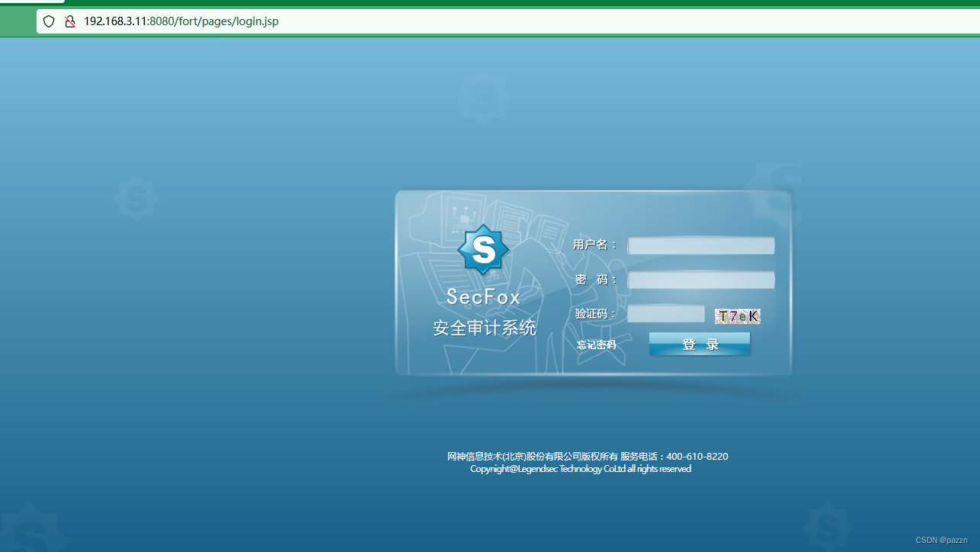Click the 用户名 label text

tap(595, 245)
